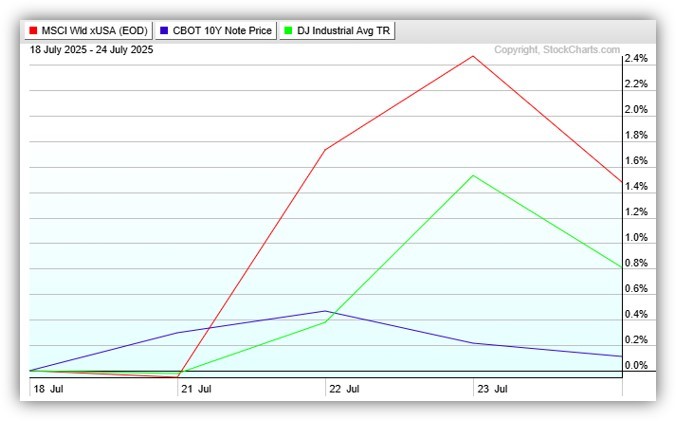The image size is (676, 421).
Task: Click the 0.0% y-axis label
Action: [636, 366]
